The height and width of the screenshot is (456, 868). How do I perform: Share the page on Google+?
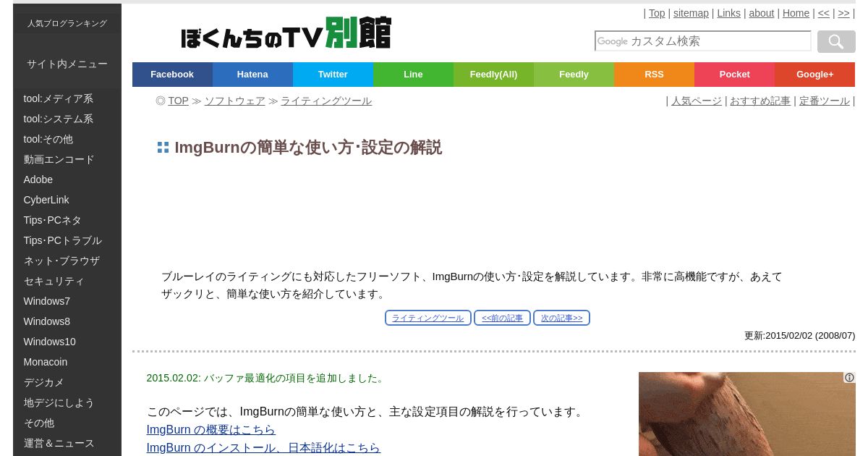(x=814, y=75)
